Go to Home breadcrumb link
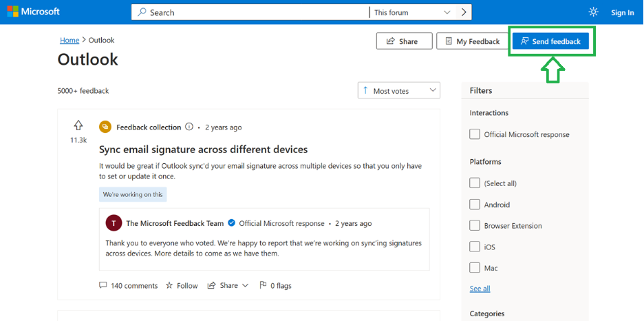Image resolution: width=644 pixels, height=321 pixels. point(69,40)
